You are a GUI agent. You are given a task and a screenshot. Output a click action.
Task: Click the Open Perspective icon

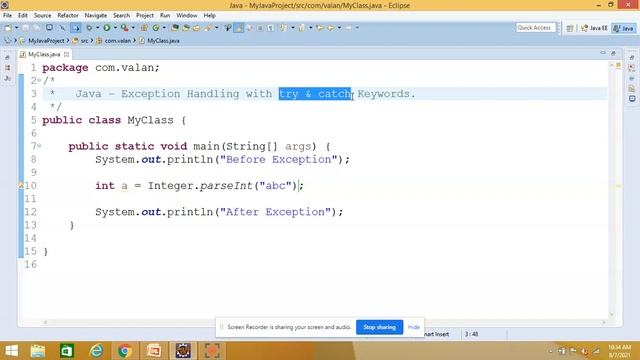pyautogui.click(x=570, y=28)
